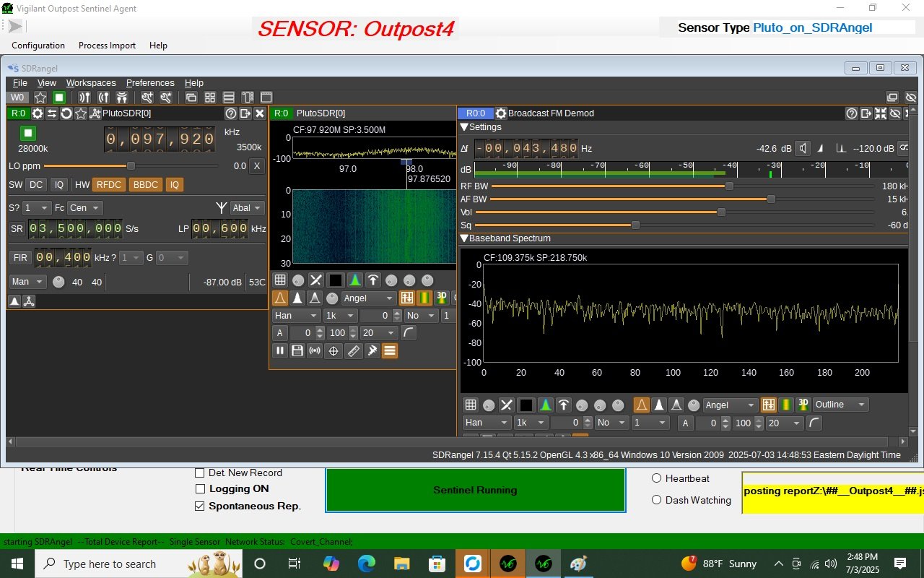Click the audio mute speaker icon
Image resolution: width=924 pixels, height=578 pixels.
click(803, 149)
